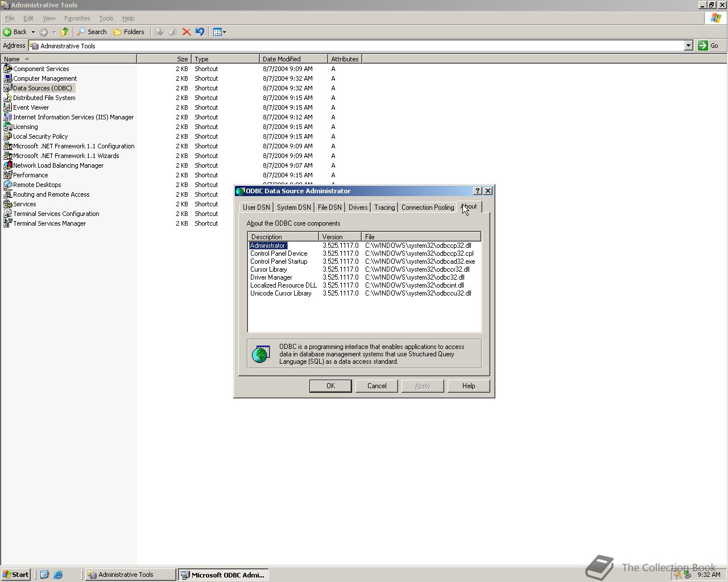Select the Control Panel Startup row

click(x=364, y=261)
